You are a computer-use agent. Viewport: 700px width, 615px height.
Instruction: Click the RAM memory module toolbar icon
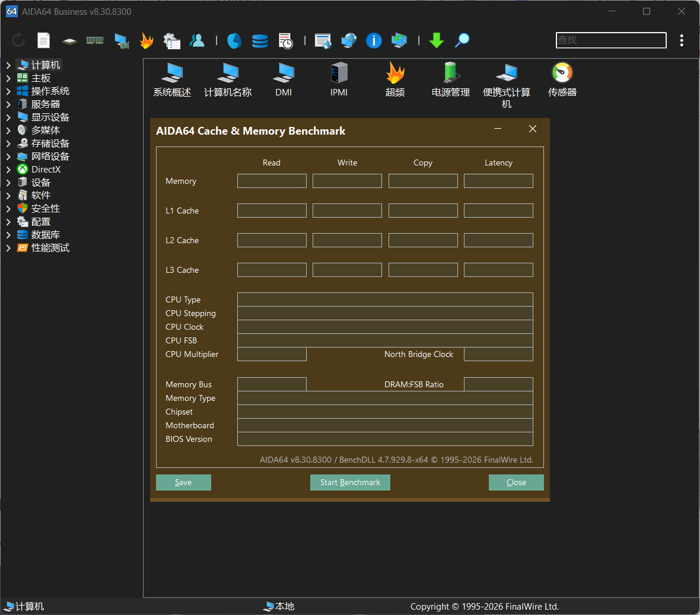coord(95,40)
